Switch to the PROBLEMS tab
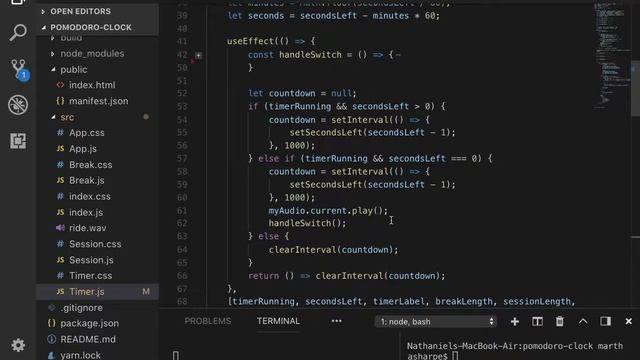 [207, 321]
